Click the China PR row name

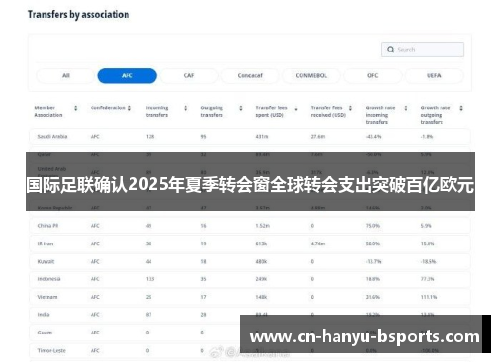point(48,226)
